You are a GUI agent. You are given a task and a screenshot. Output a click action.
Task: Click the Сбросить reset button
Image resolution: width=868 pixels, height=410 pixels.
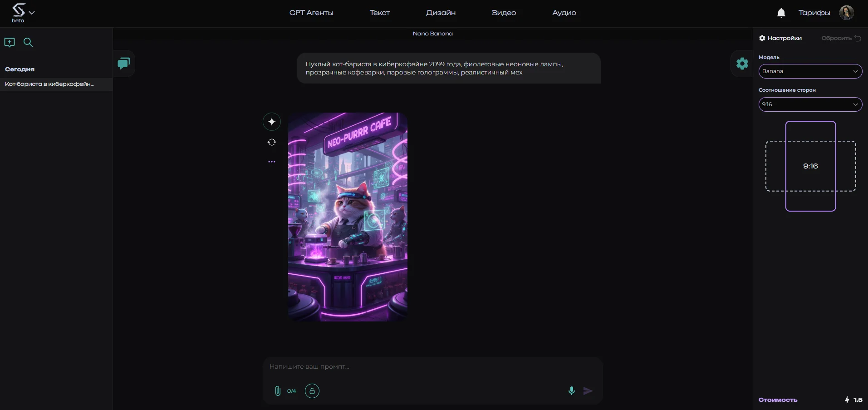841,38
